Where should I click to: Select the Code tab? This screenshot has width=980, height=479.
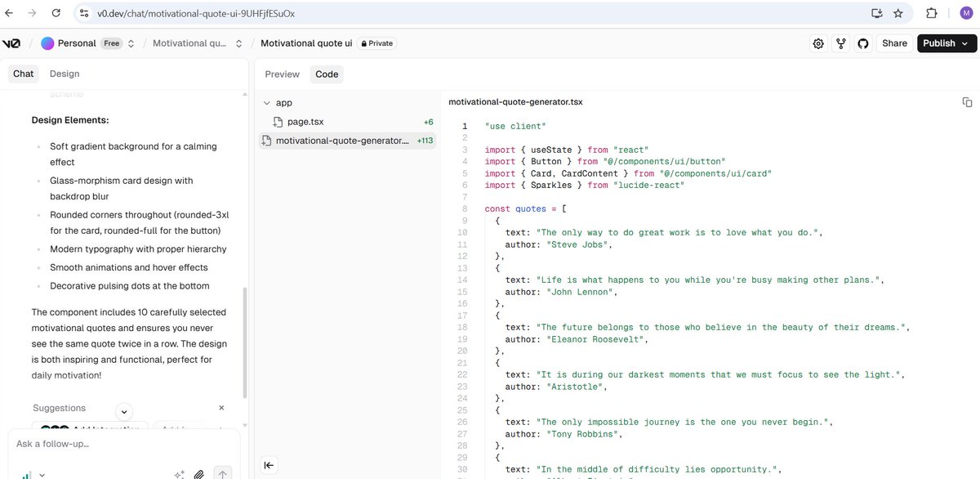(327, 74)
